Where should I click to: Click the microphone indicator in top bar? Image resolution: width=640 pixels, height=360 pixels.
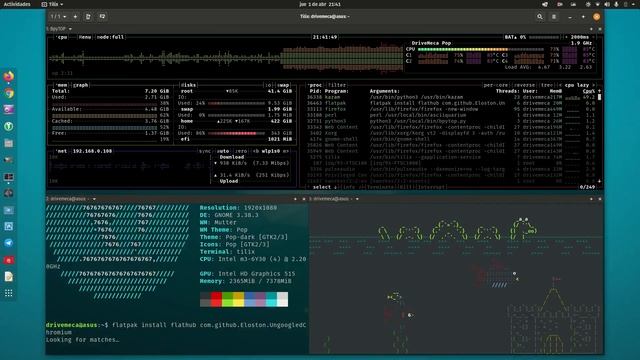click(x=616, y=4)
